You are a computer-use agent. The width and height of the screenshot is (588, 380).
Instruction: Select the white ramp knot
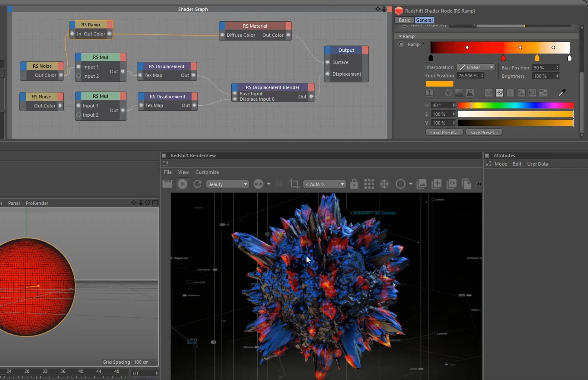pos(570,58)
